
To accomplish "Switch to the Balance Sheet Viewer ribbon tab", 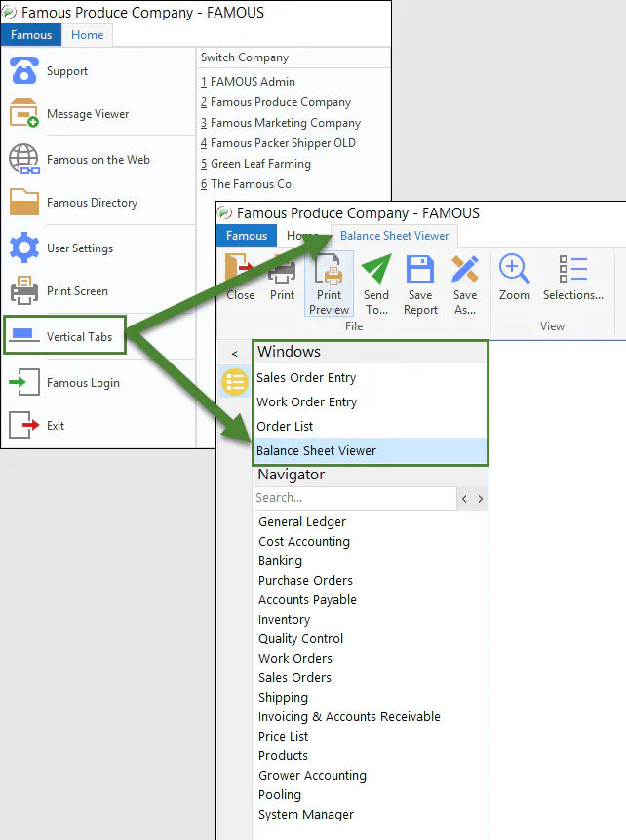I will (x=395, y=236).
